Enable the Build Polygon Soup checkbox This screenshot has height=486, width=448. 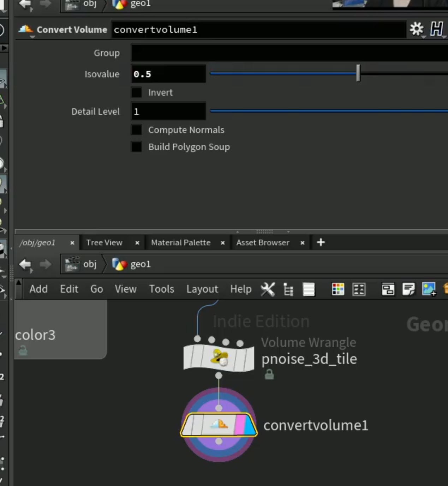[x=137, y=147]
